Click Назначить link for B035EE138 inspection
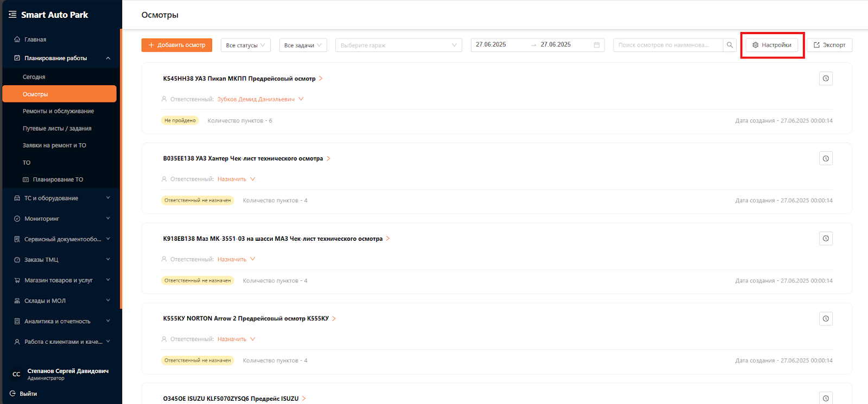 pos(232,179)
